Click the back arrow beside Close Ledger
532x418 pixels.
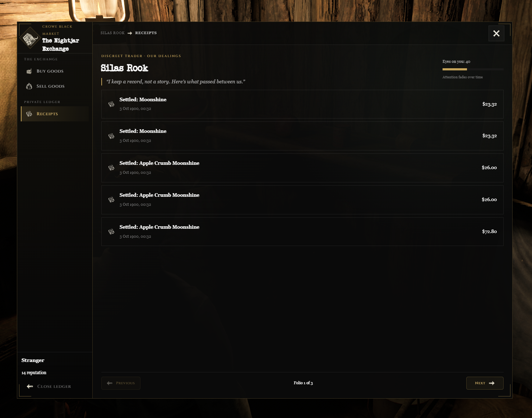(30, 386)
